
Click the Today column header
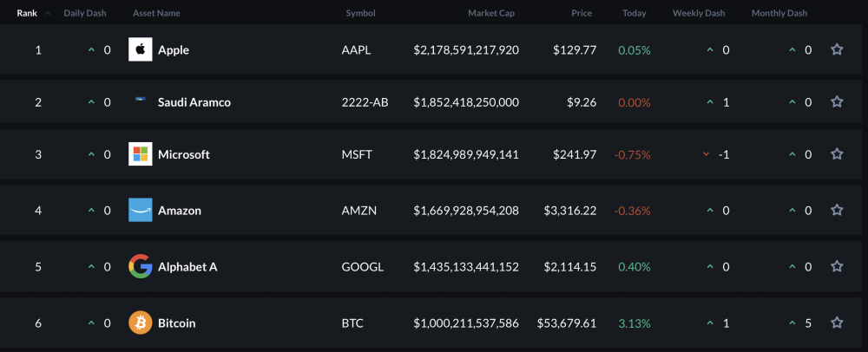[635, 13]
